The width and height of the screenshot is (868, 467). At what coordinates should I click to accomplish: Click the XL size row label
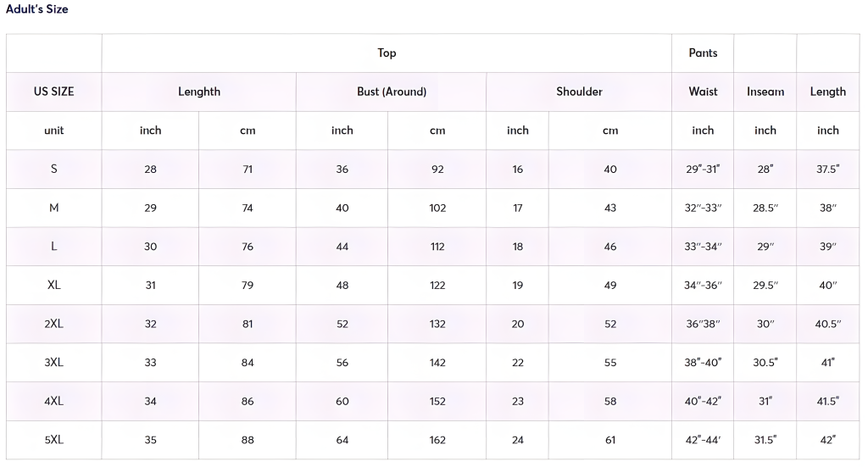(x=53, y=285)
